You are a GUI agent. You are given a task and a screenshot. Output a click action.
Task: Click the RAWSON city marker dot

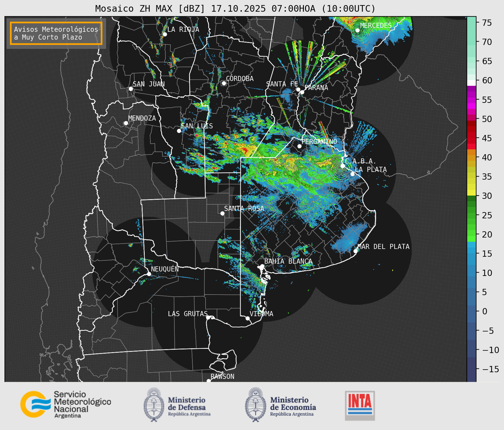click(209, 381)
